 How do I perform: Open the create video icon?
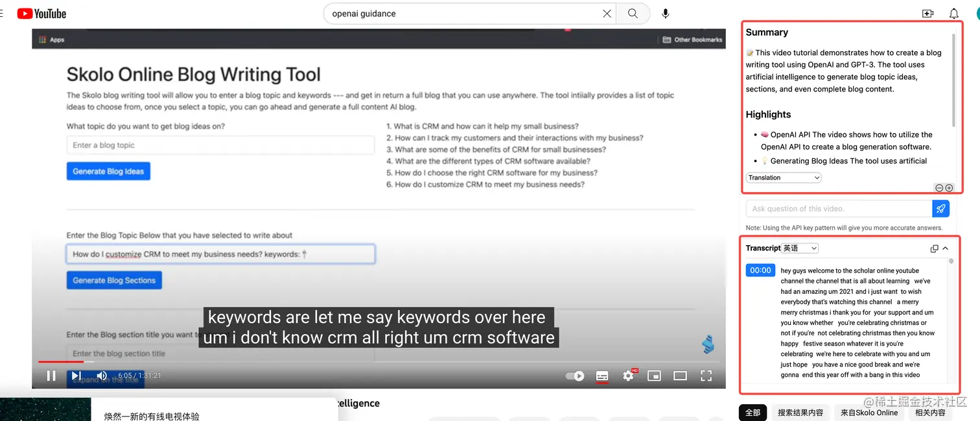[927, 14]
